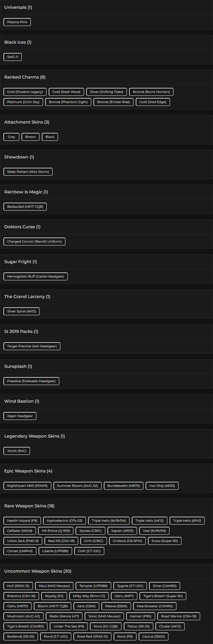Image resolution: width=213 pixels, height=644 pixels.
Task: Choose the Brown attachment skin tag
Action: [x=30, y=137]
